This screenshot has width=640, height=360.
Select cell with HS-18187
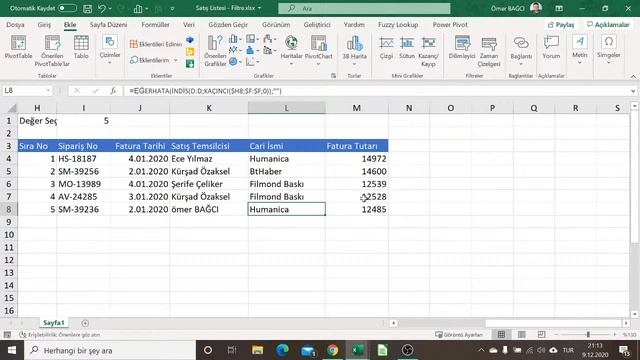(x=84, y=159)
